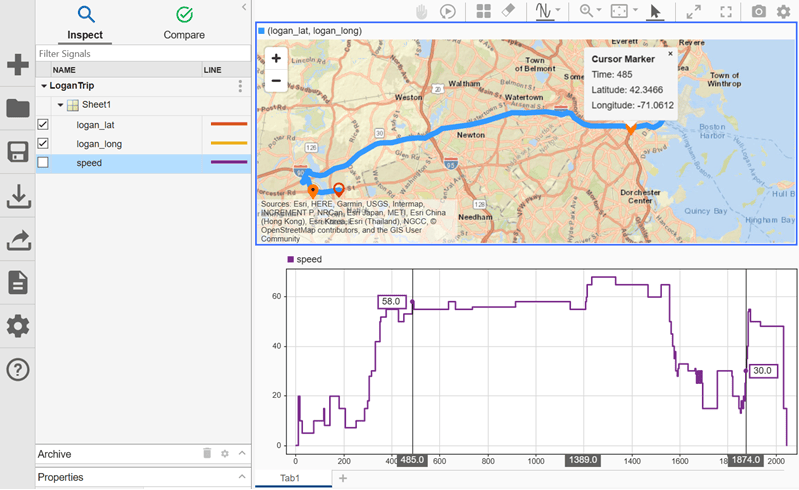Click the (logan_lat, logan_long) map legend
Viewport: 799px width, 490px height.
(310, 31)
